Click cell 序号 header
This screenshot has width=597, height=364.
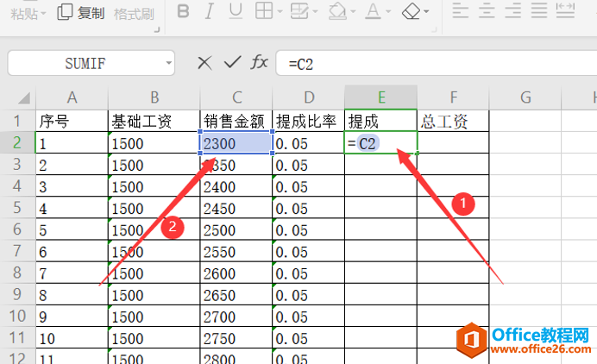tap(72, 122)
